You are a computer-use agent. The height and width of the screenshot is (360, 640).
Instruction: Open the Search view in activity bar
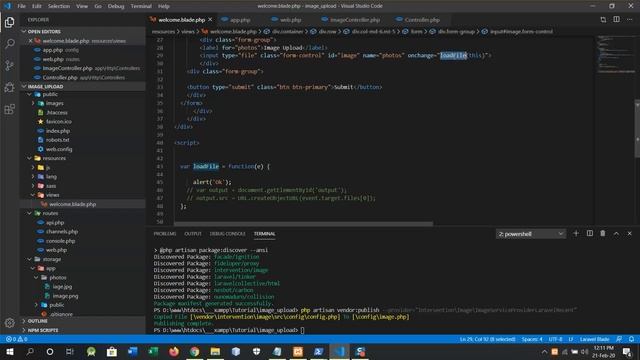[9, 44]
